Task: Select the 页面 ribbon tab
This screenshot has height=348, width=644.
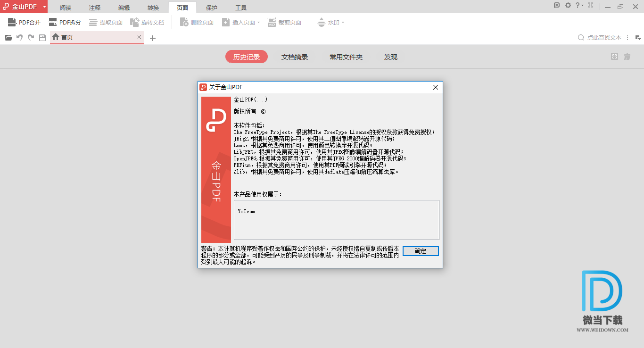Action: (x=182, y=8)
